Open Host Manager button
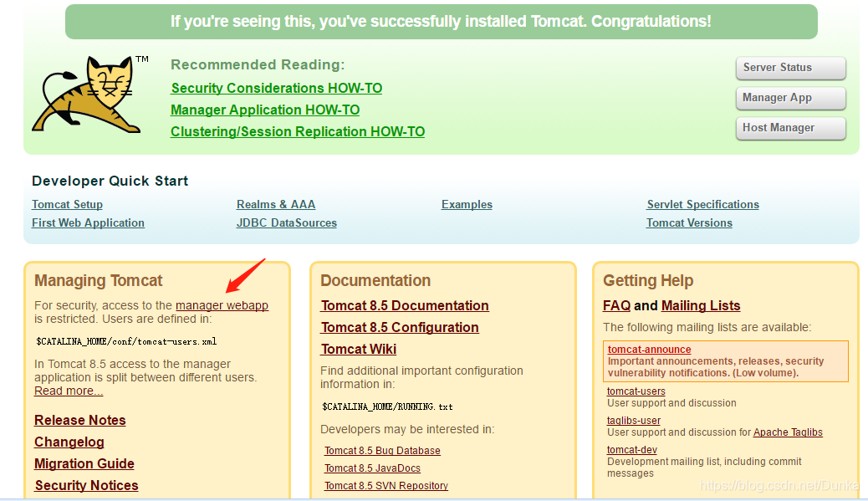The height and width of the screenshot is (501, 868). point(790,128)
